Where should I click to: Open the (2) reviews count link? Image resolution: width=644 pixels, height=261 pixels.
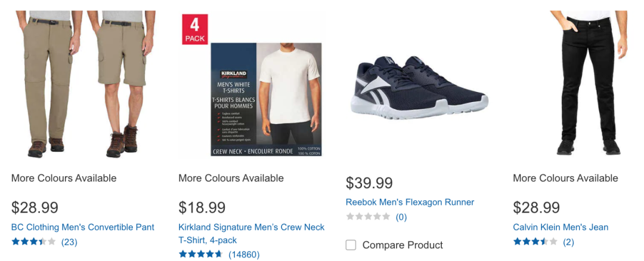[x=568, y=242]
